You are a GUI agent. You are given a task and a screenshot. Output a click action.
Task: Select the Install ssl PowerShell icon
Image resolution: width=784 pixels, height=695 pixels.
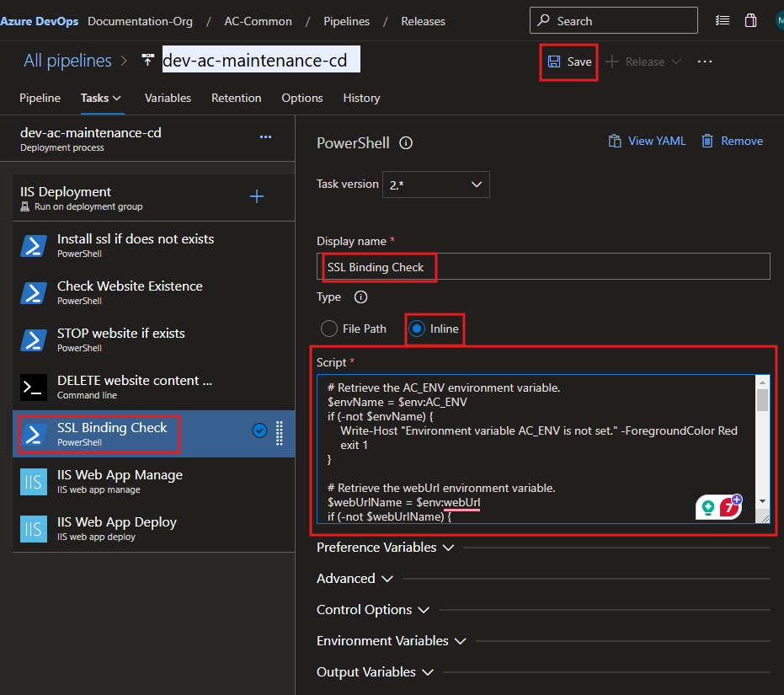[x=34, y=246]
